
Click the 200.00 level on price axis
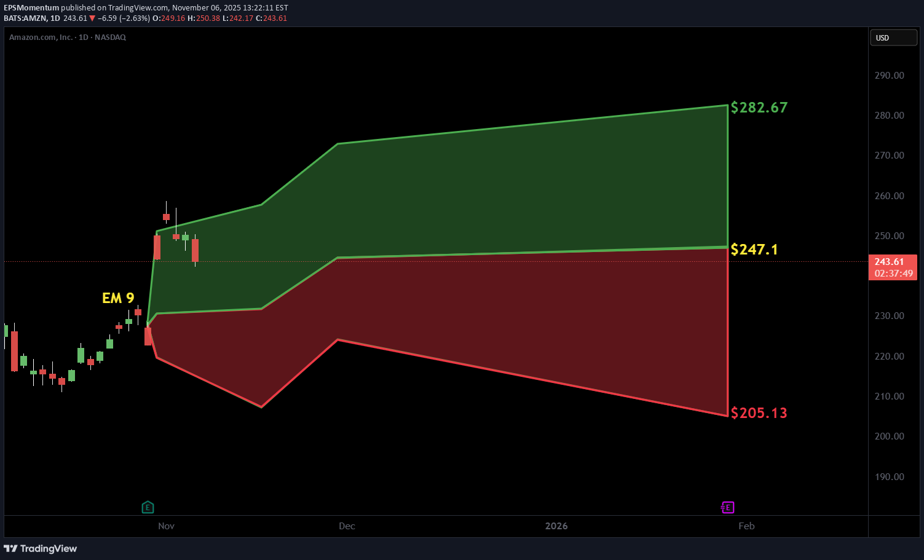(889, 436)
